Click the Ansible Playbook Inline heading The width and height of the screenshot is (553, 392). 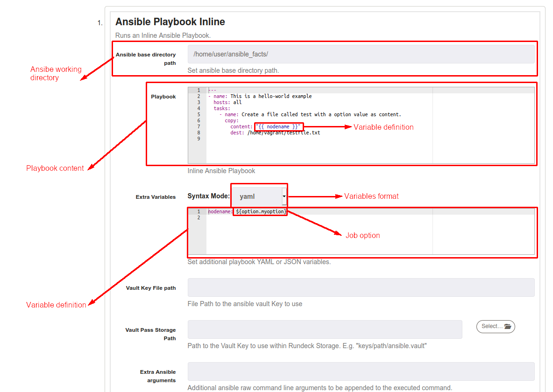click(170, 22)
